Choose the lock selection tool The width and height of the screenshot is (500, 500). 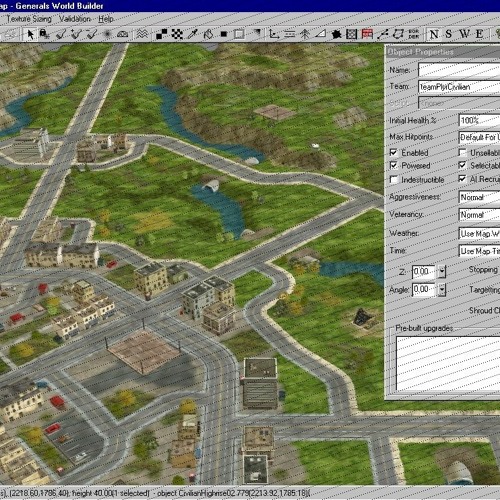point(44,34)
